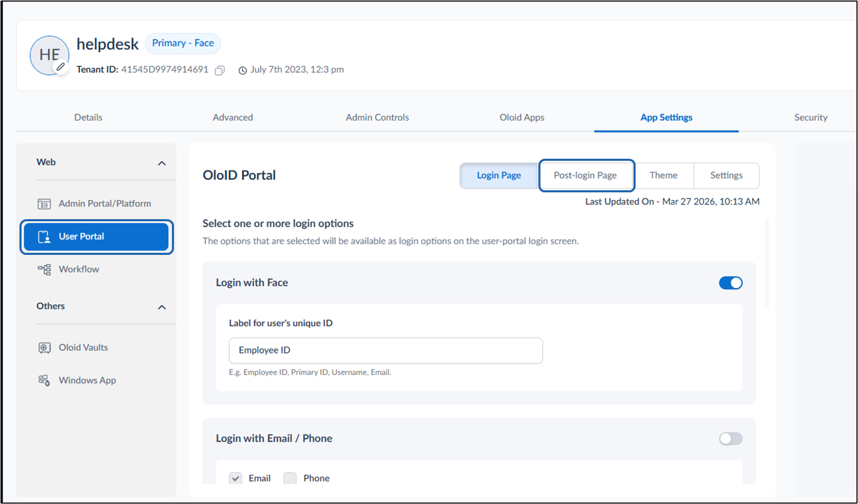
Task: Click the helpdesk tenant name
Action: pyautogui.click(x=108, y=44)
